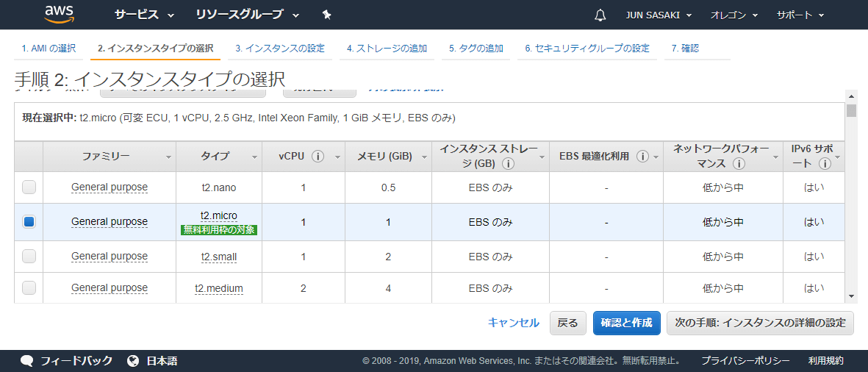Click the t2.micro type label
Viewport: 868px width, 372px height.
tap(219, 215)
